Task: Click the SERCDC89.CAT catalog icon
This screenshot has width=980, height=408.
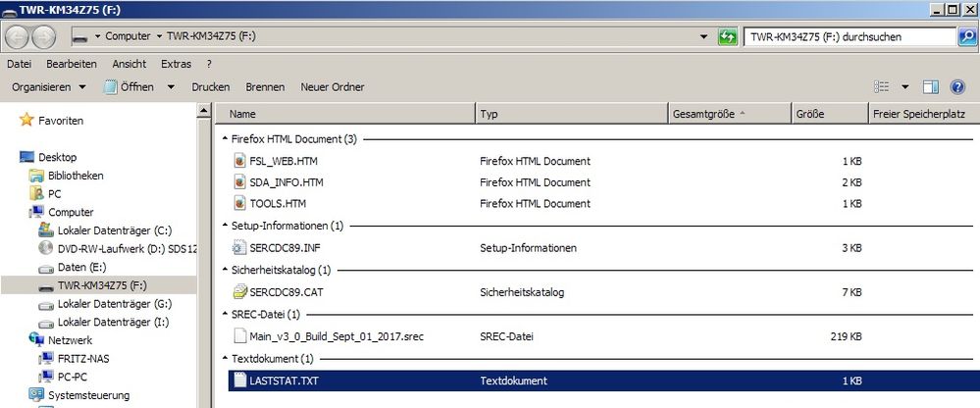Action: click(x=240, y=292)
